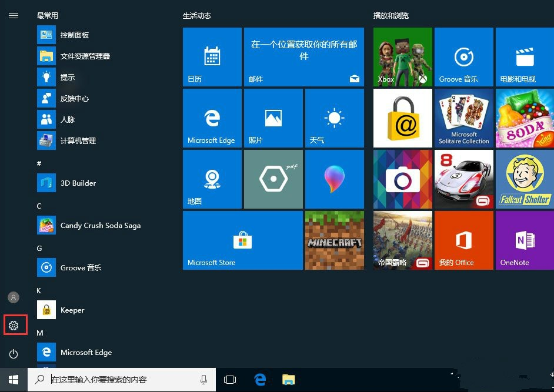Expand the hamburger menu at top left
Screen dimensions: 554x392
tap(14, 16)
